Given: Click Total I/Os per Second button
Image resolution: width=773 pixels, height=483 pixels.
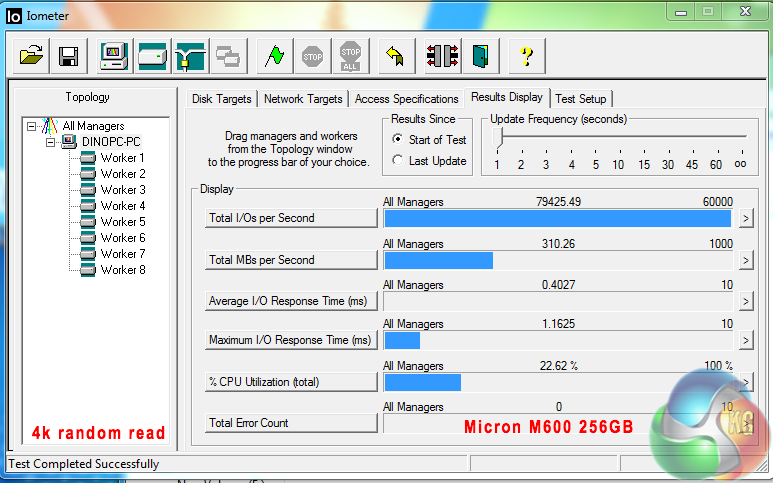Looking at the screenshot, I should point(291,218).
